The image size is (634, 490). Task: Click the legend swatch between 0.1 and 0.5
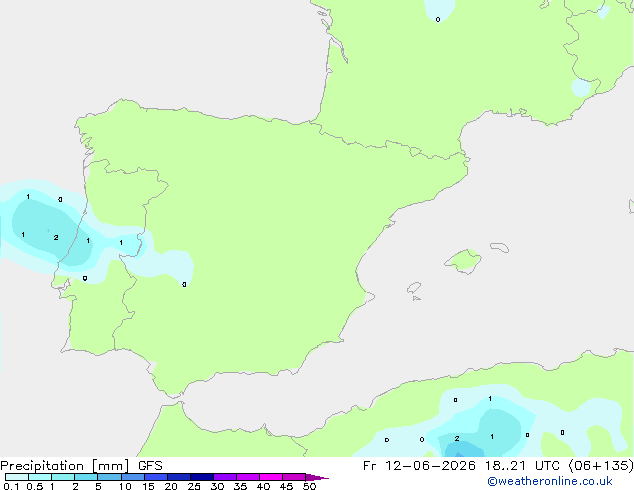[17, 477]
